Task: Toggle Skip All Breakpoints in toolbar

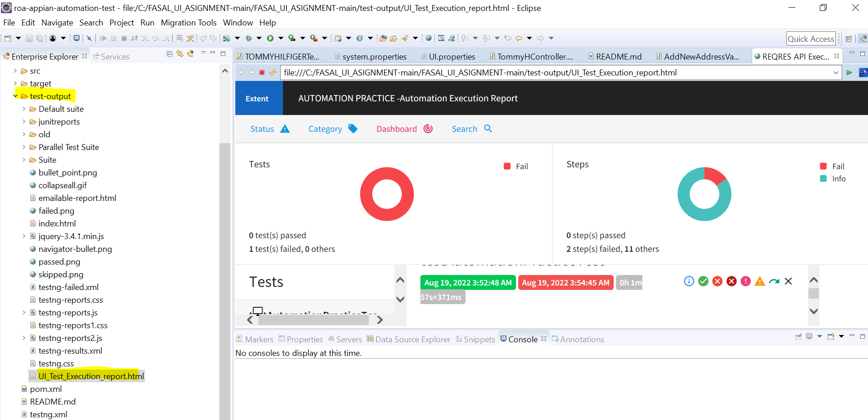Action: pos(89,38)
